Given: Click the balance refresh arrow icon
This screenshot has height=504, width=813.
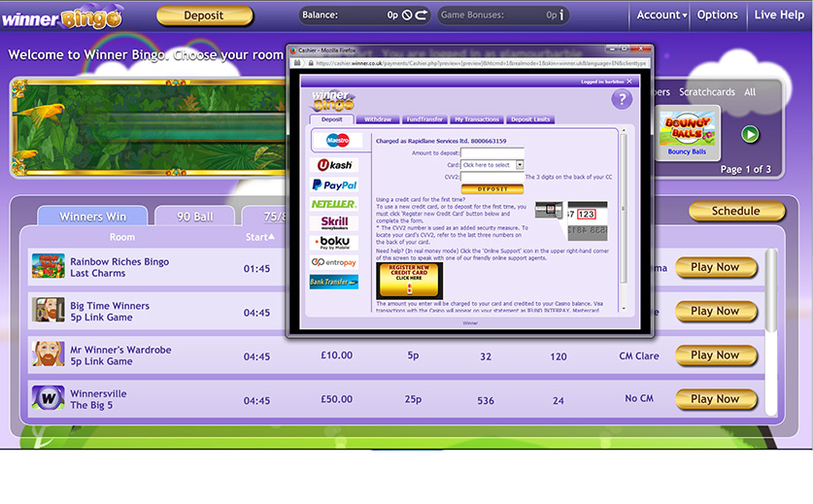Looking at the screenshot, I should pos(422,15).
